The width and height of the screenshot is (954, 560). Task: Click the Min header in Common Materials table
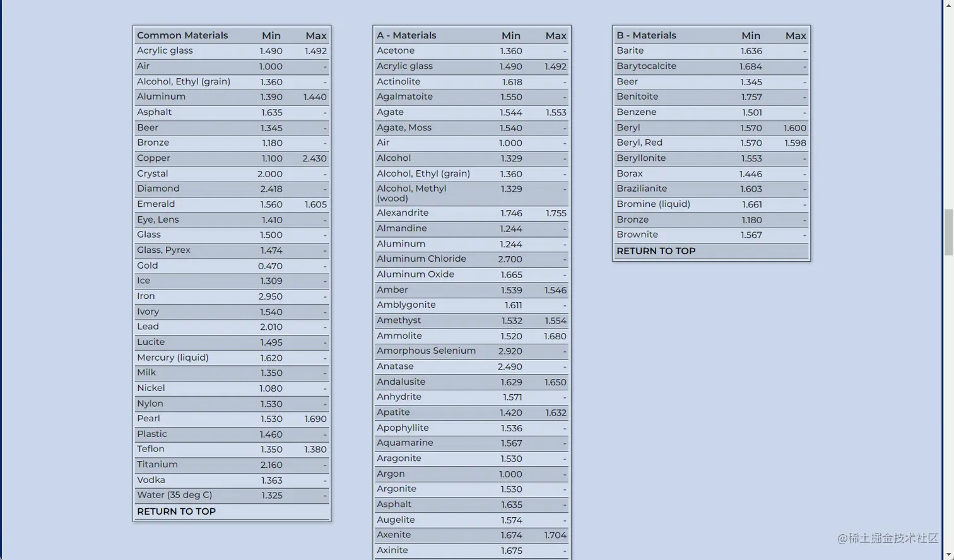tap(271, 36)
